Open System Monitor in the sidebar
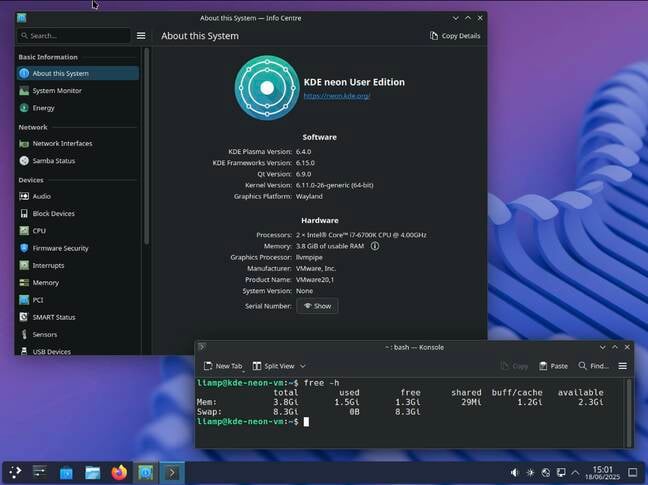648x485 pixels. tap(78, 90)
